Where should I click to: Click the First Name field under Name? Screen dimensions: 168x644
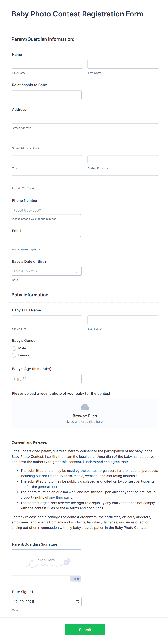pyautogui.click(x=47, y=64)
